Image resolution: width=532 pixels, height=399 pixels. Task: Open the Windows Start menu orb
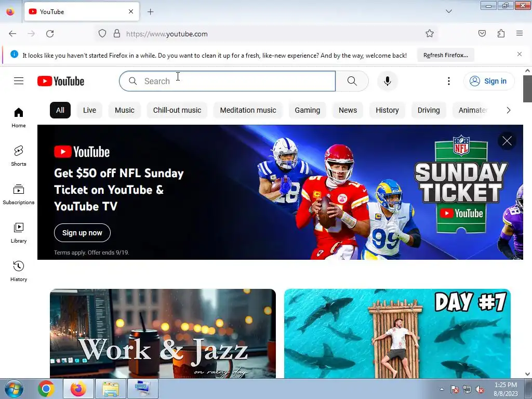pos(14,389)
